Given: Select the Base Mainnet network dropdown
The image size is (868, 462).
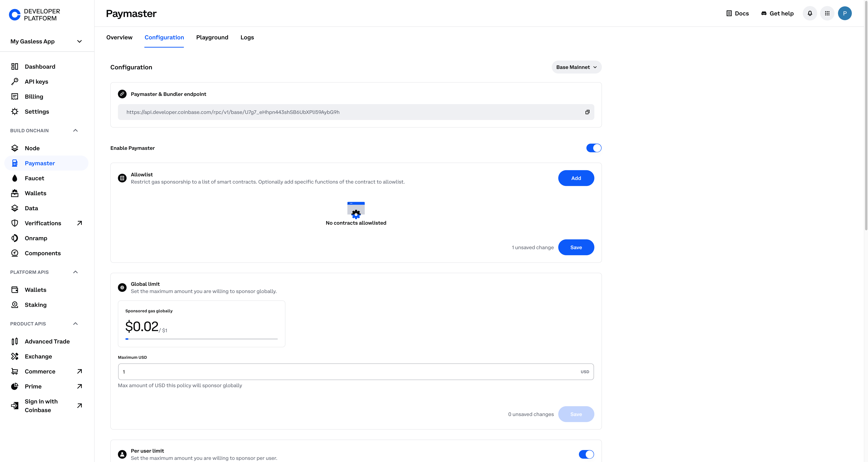Looking at the screenshot, I should click(576, 67).
